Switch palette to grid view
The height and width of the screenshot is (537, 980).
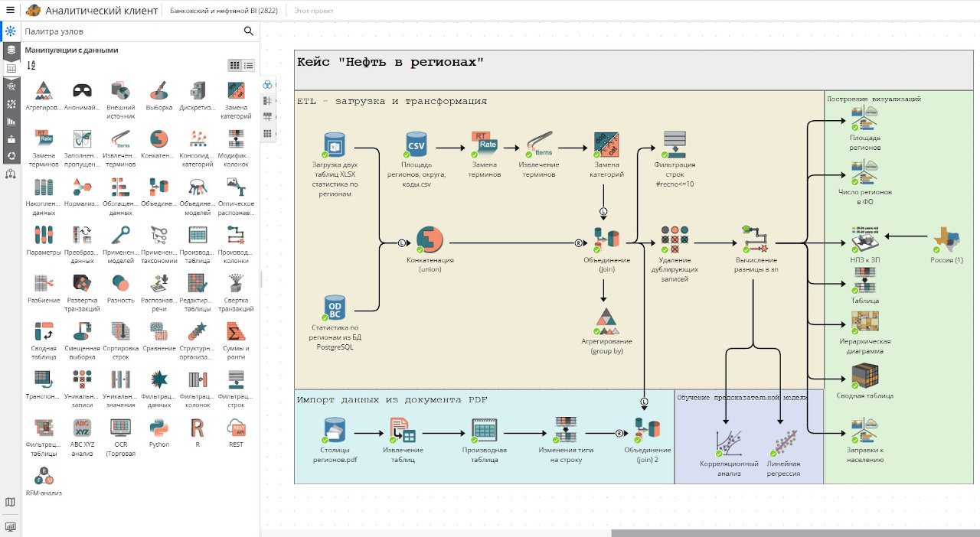(235, 66)
